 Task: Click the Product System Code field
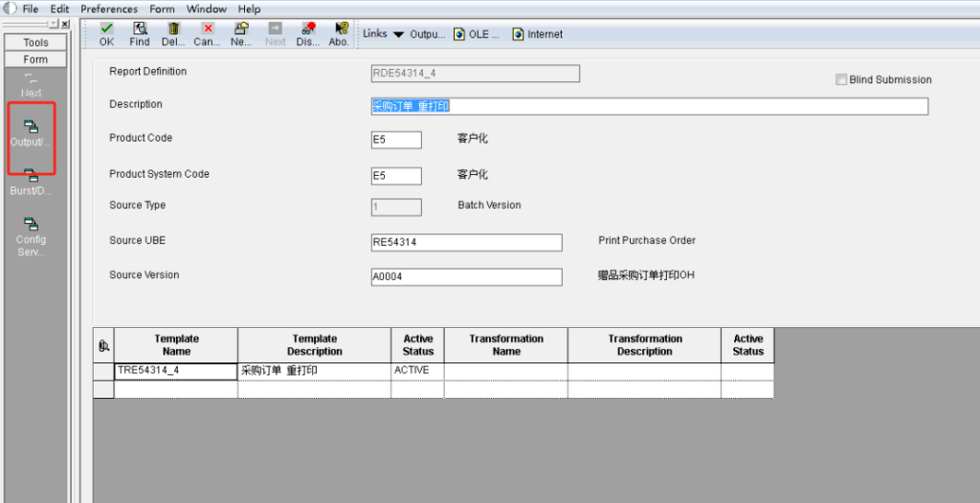point(396,176)
